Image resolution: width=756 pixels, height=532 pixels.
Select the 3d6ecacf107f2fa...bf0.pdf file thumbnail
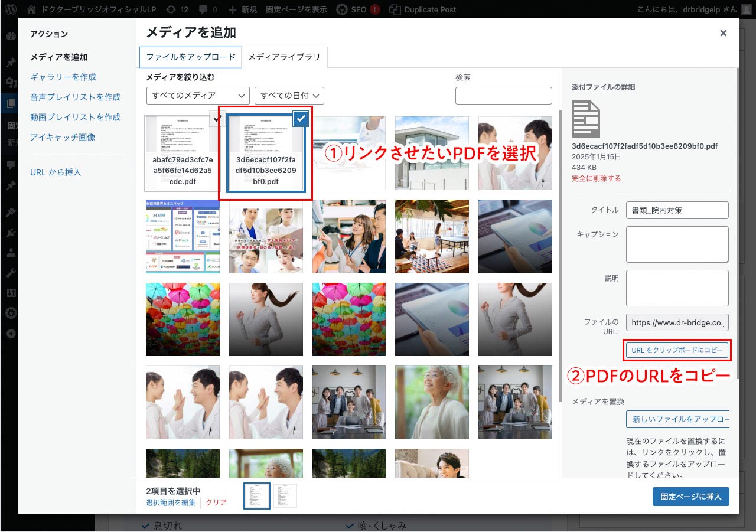pyautogui.click(x=266, y=153)
